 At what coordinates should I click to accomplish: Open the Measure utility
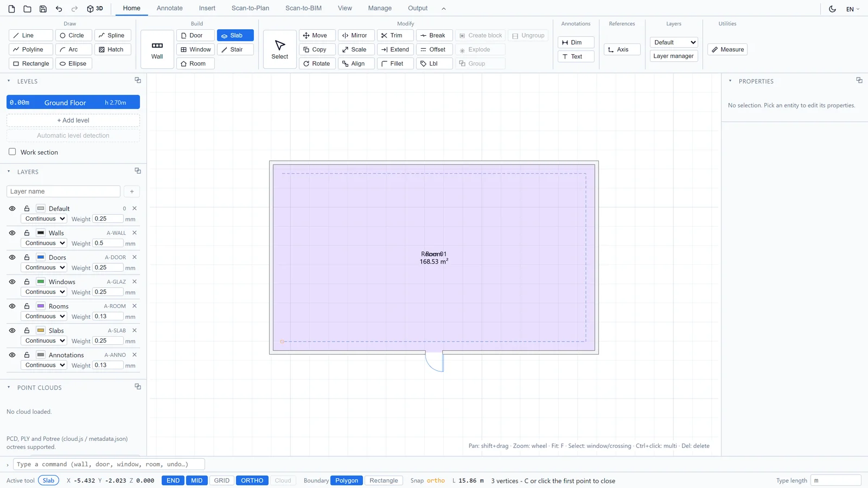click(727, 49)
